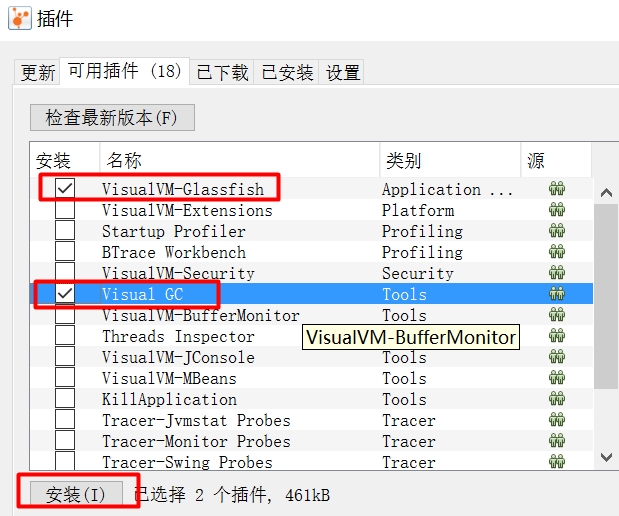Click source icon in VisualVM-Security row
Image resolution: width=619 pixels, height=516 pixels.
coord(557,273)
